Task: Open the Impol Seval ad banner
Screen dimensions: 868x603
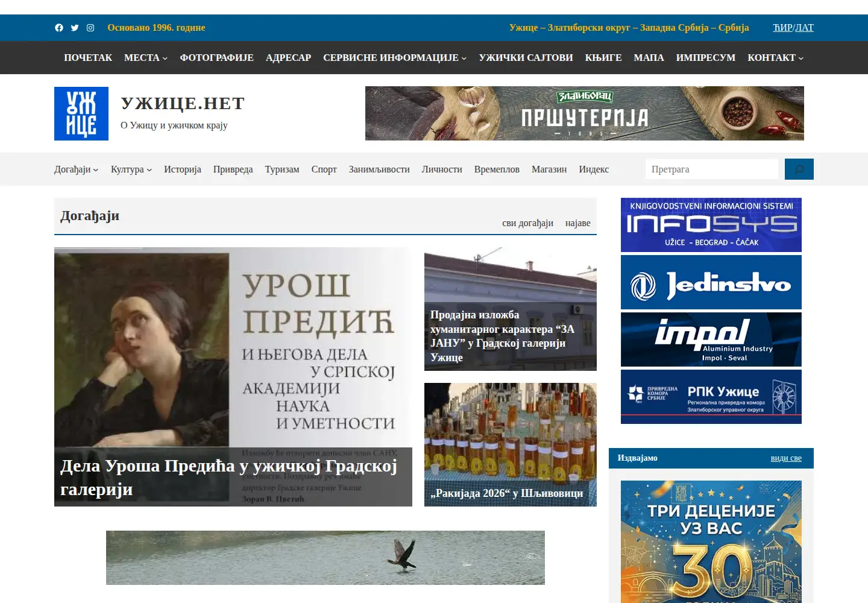Action: click(x=711, y=339)
